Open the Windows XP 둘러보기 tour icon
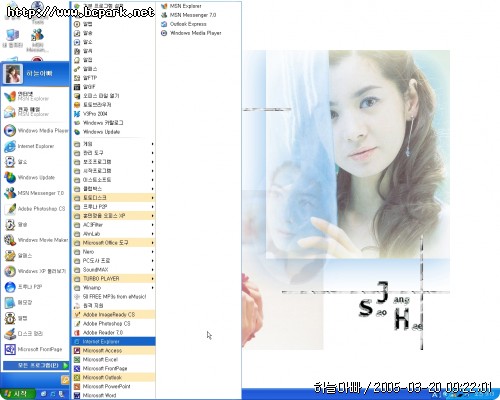The width and height of the screenshot is (500, 400). click(10, 271)
